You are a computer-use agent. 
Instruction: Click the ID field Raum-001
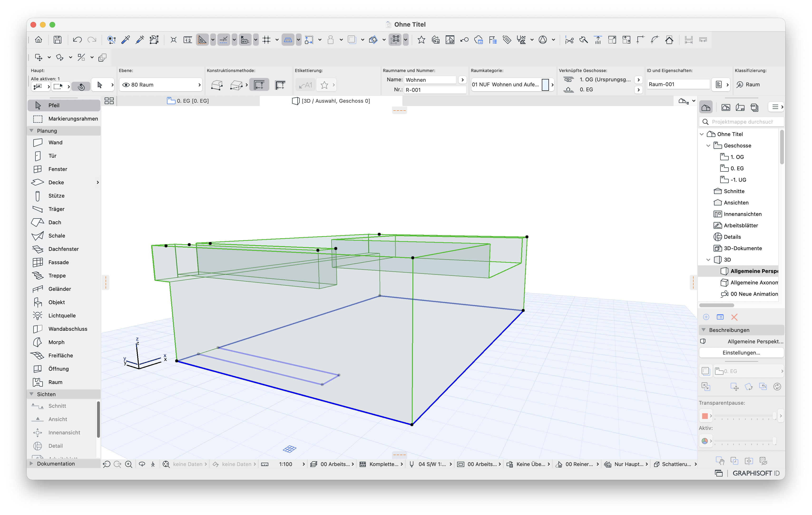(x=678, y=84)
